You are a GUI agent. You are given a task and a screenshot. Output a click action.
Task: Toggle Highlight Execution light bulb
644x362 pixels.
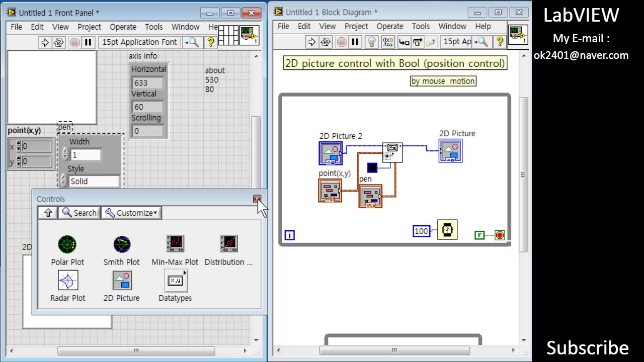coord(372,42)
